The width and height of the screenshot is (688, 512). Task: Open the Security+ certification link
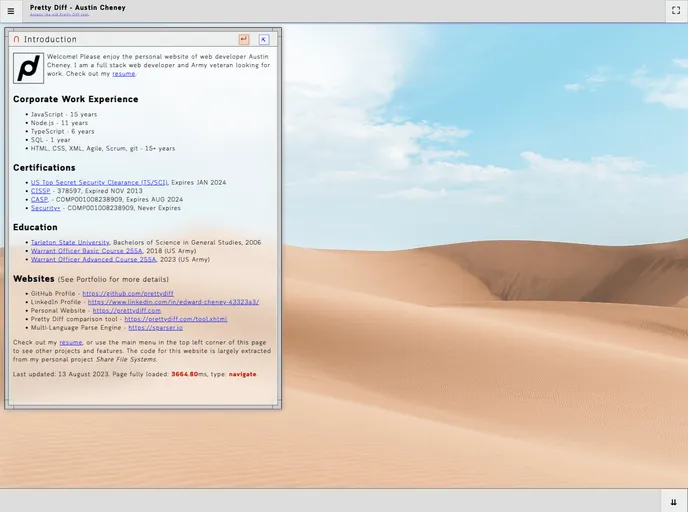[x=46, y=208]
